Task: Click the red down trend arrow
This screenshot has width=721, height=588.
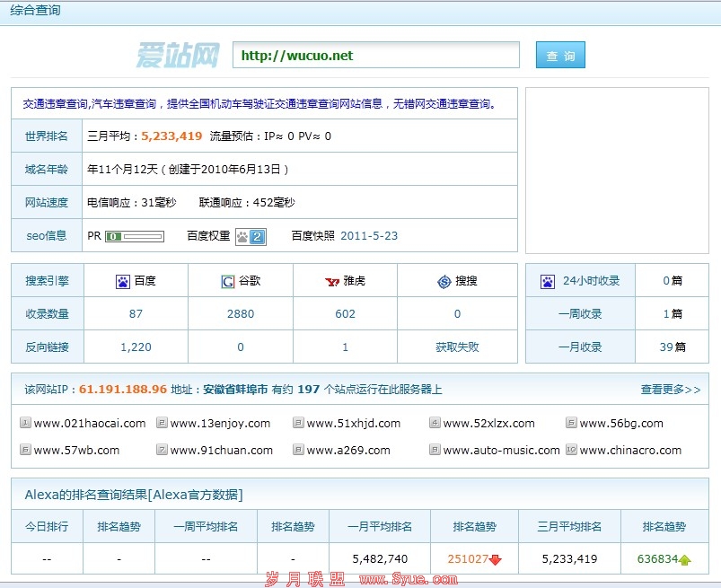Action: tap(496, 559)
